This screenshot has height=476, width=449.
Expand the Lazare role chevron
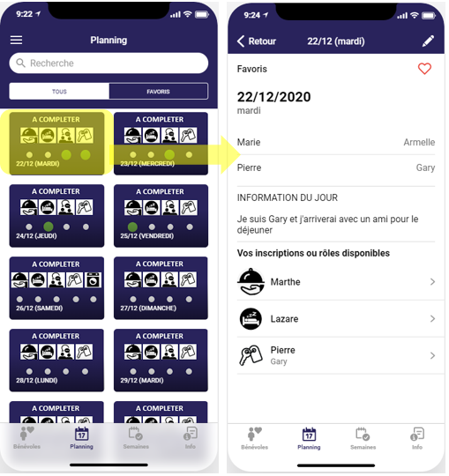click(x=432, y=319)
